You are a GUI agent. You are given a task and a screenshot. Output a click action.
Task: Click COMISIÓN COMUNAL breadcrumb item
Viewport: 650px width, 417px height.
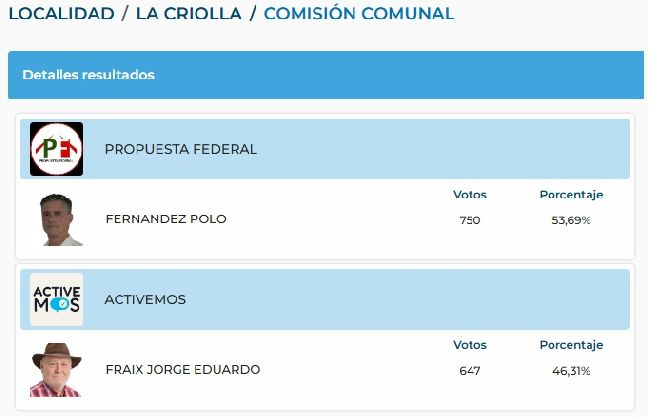(359, 13)
